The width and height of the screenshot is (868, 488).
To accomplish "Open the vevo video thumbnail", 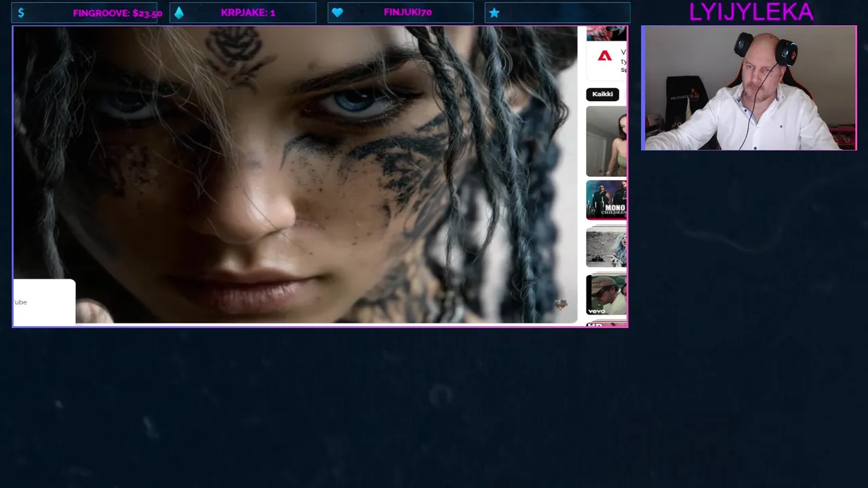I will pyautogui.click(x=606, y=294).
